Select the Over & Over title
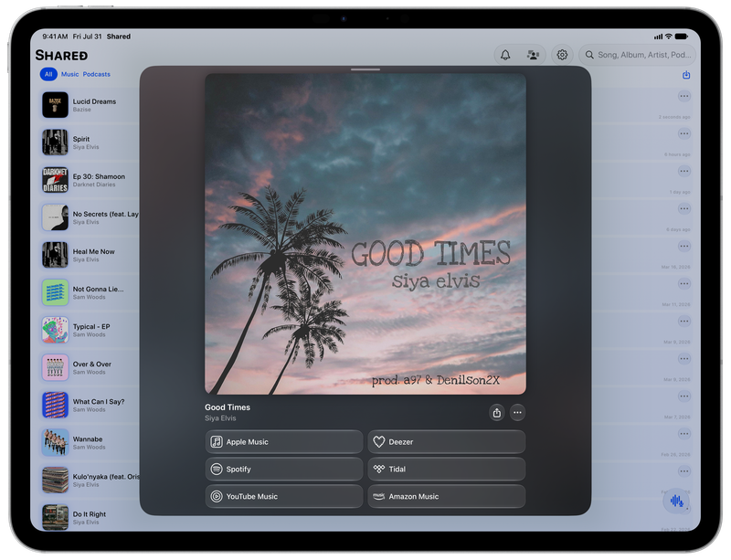Viewport: 731px width, 560px height. point(92,365)
